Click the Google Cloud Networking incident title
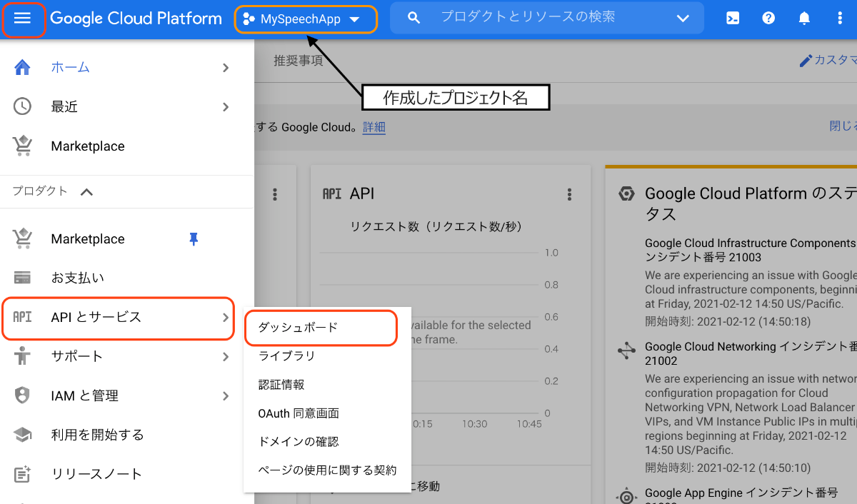 pos(751,353)
